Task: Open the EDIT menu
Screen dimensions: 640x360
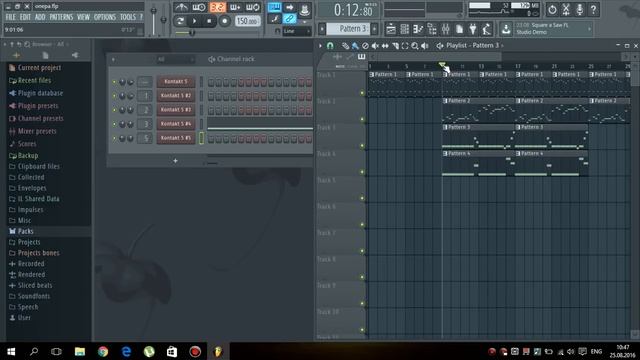Action: point(25,17)
